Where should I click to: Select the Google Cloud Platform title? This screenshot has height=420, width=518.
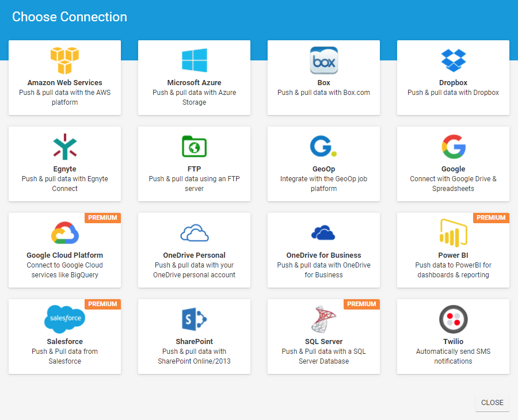coord(64,255)
